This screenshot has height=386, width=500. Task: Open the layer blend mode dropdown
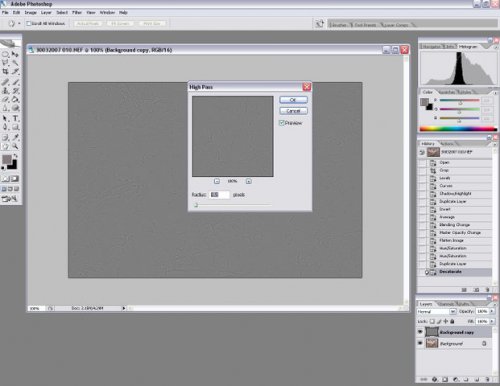[x=437, y=311]
